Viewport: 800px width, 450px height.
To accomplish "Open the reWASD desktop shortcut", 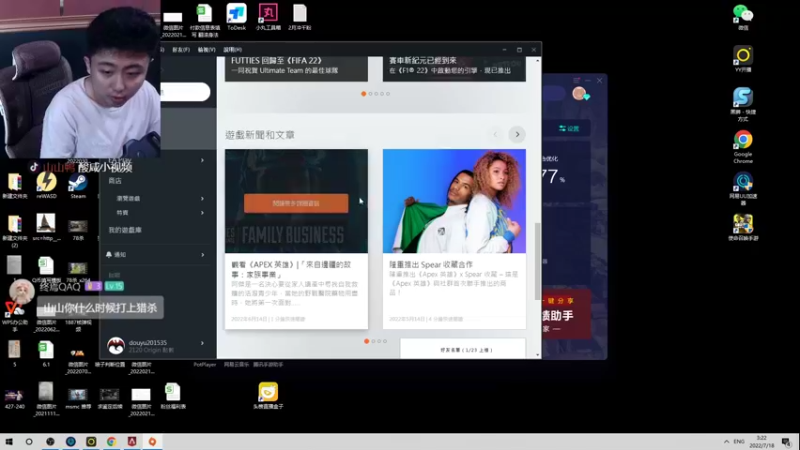I will click(x=46, y=185).
